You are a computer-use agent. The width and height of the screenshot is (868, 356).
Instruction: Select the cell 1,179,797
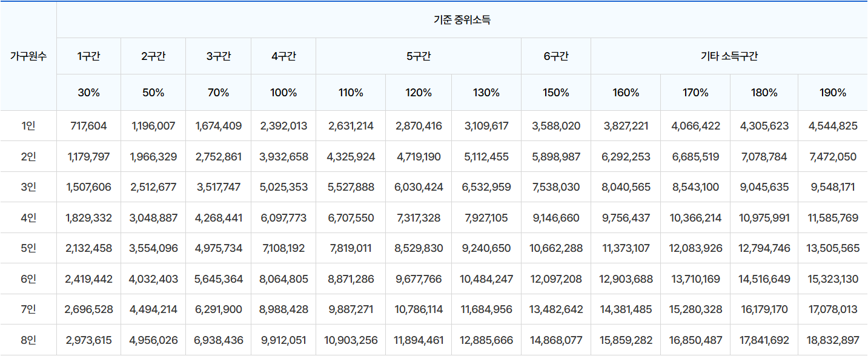click(x=88, y=157)
